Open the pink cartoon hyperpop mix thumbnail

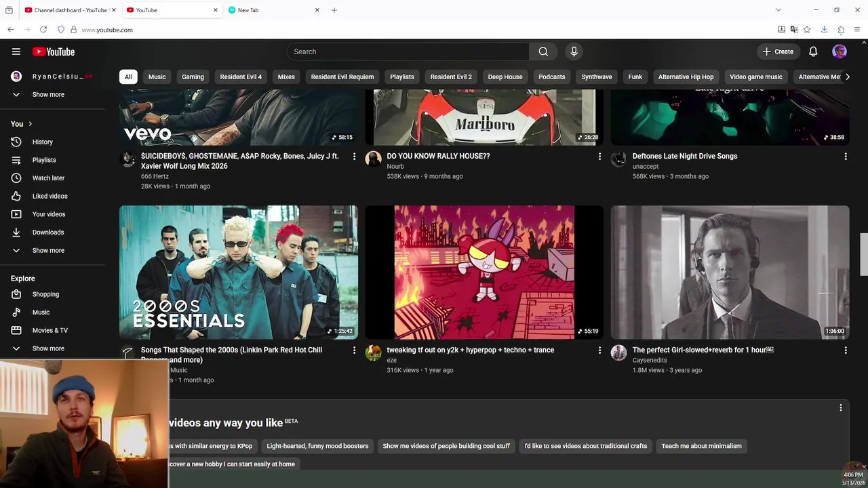pyautogui.click(x=484, y=272)
